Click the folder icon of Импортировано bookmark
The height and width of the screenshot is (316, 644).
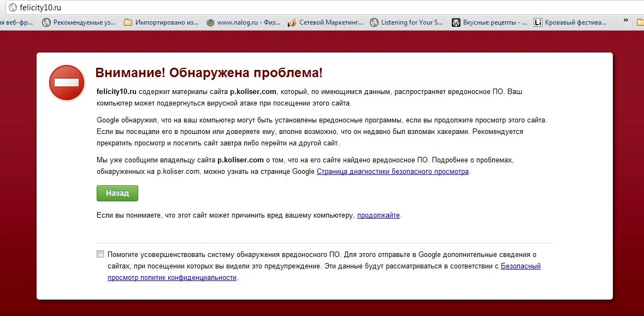click(x=128, y=22)
